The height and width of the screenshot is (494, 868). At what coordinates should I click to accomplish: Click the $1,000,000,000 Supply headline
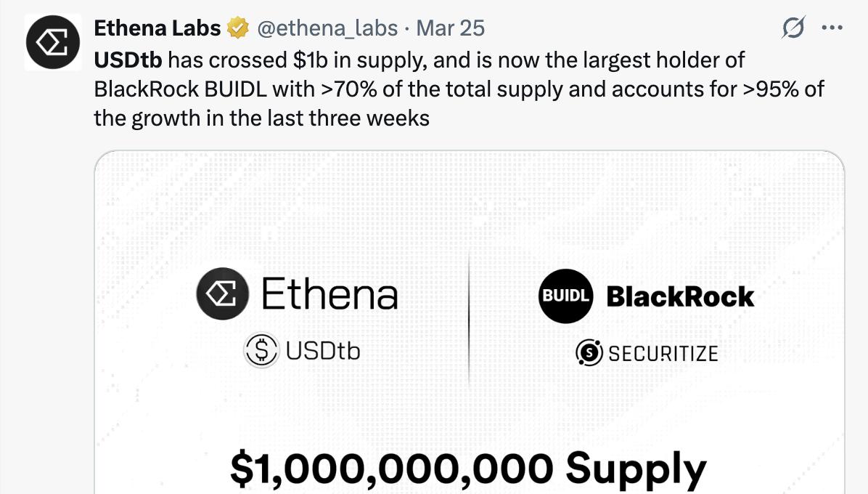tap(468, 467)
